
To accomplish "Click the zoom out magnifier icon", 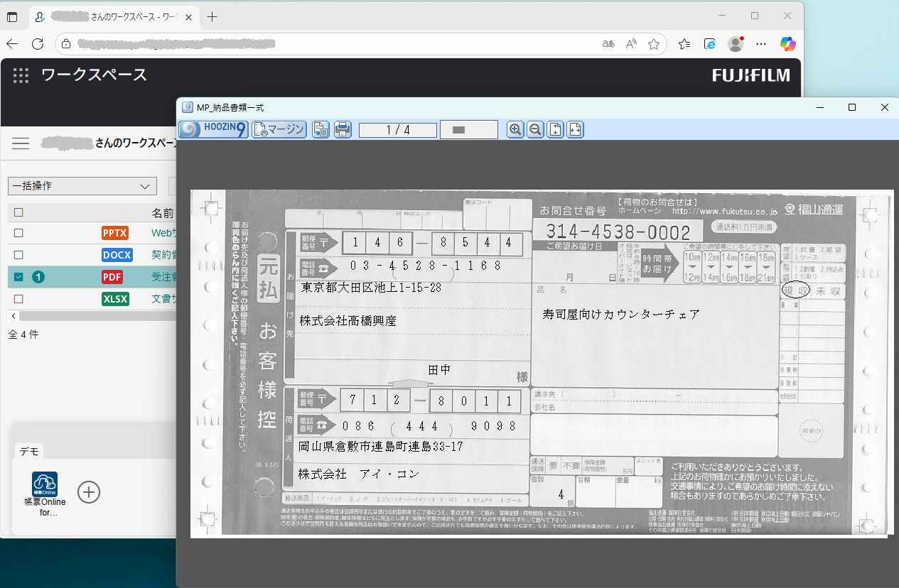I will click(x=535, y=129).
